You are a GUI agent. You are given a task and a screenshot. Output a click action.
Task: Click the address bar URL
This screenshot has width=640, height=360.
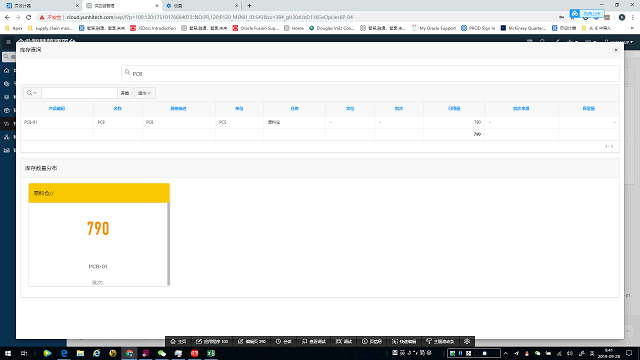click(210, 17)
